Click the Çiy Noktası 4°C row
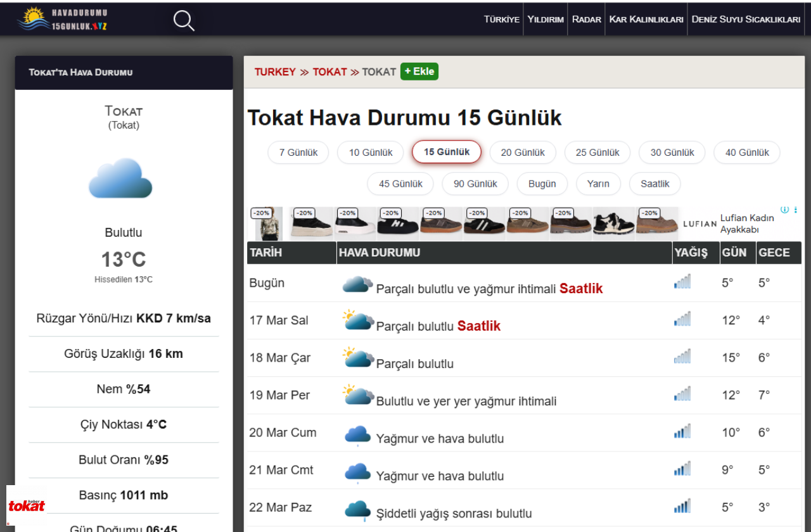This screenshot has width=811, height=532. pos(124,425)
